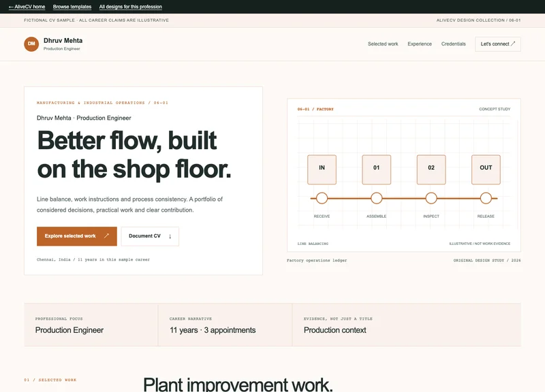
Task: Click the INSPECT node circle
Action: pyautogui.click(x=431, y=198)
